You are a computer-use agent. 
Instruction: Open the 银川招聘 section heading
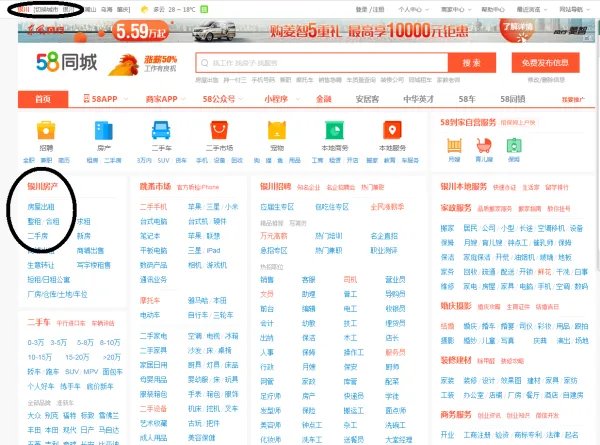[x=276, y=187]
